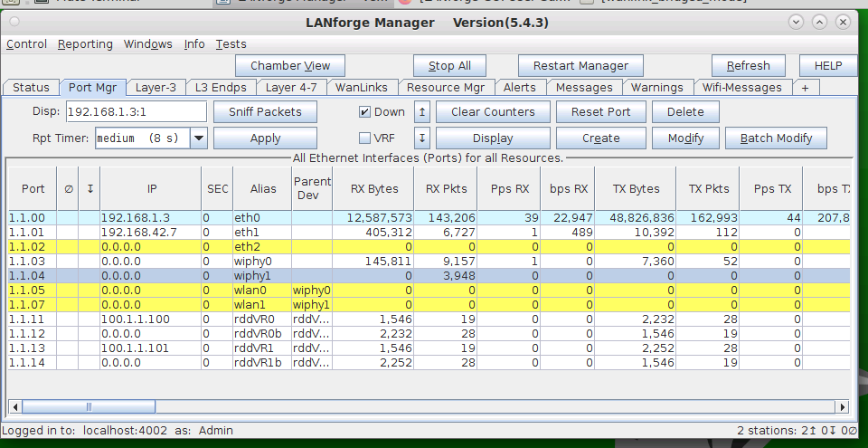Select the wiphy0 alias cell in row 1.1.03
This screenshot has height=448, width=868.
(x=262, y=262)
